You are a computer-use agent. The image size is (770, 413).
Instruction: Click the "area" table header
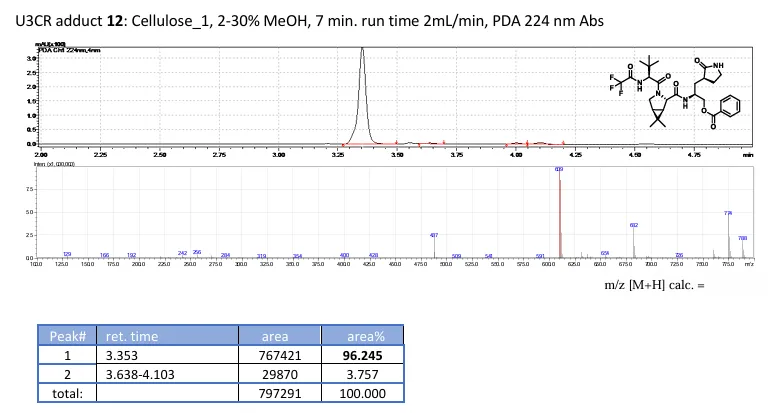[x=280, y=336]
